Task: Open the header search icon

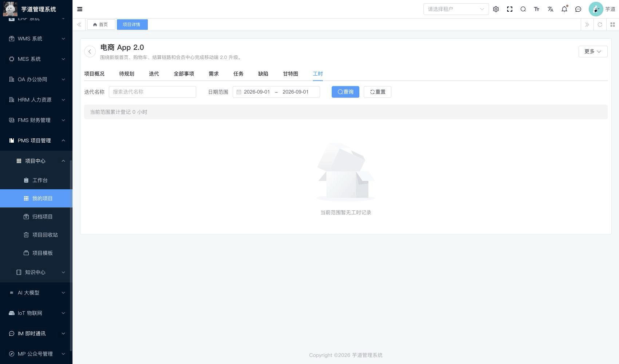Action: 523,9
